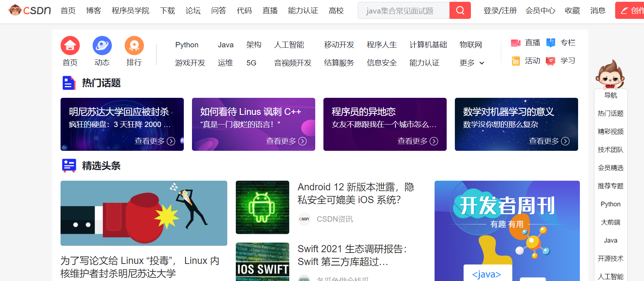Open the 开发者周刊 banner
Image resolution: width=644 pixels, height=281 pixels.
pyautogui.click(x=507, y=231)
